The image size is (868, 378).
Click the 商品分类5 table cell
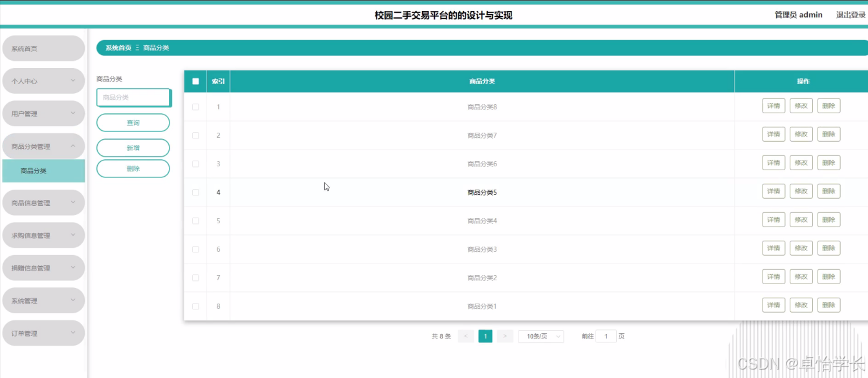click(x=482, y=192)
